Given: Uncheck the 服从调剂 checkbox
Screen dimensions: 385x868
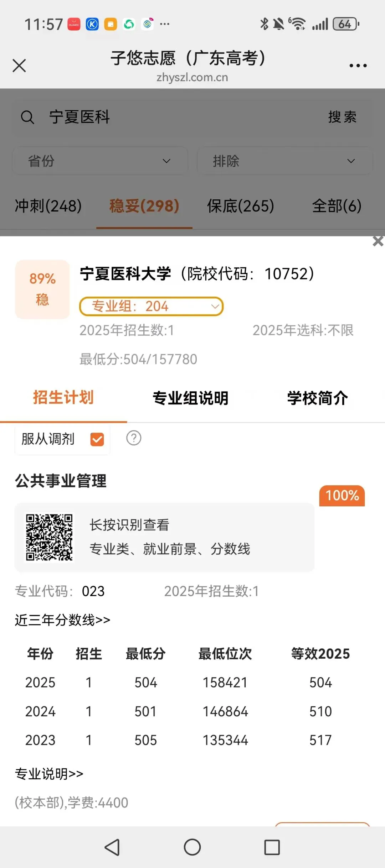Looking at the screenshot, I should pos(97,439).
